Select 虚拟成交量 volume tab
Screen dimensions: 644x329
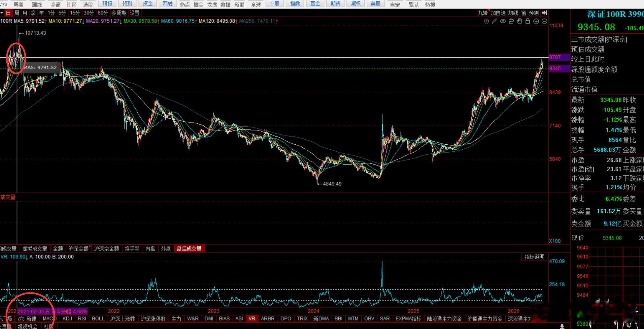35,249
